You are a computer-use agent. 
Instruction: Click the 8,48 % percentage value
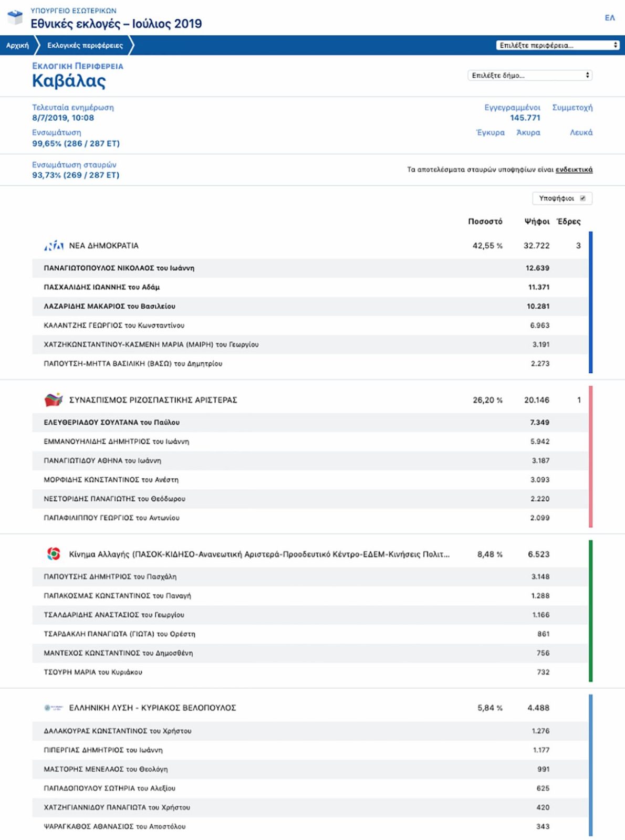tap(490, 554)
